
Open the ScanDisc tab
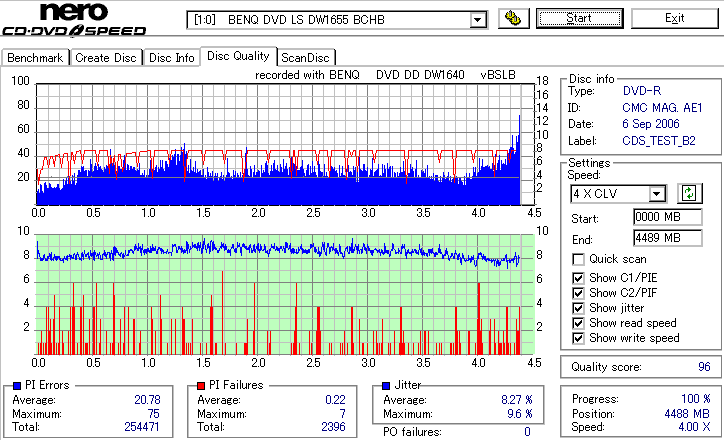click(305, 58)
